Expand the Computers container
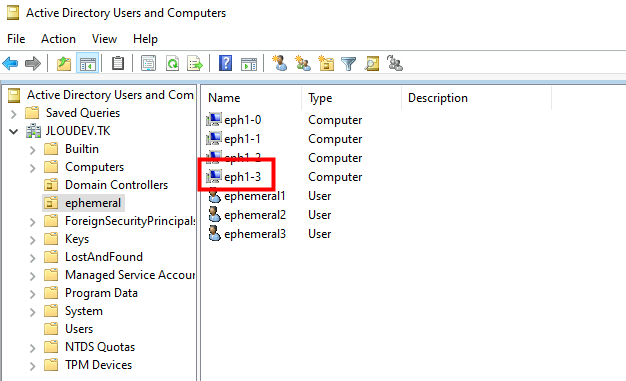Image resolution: width=626 pixels, height=381 pixels. tap(33, 168)
